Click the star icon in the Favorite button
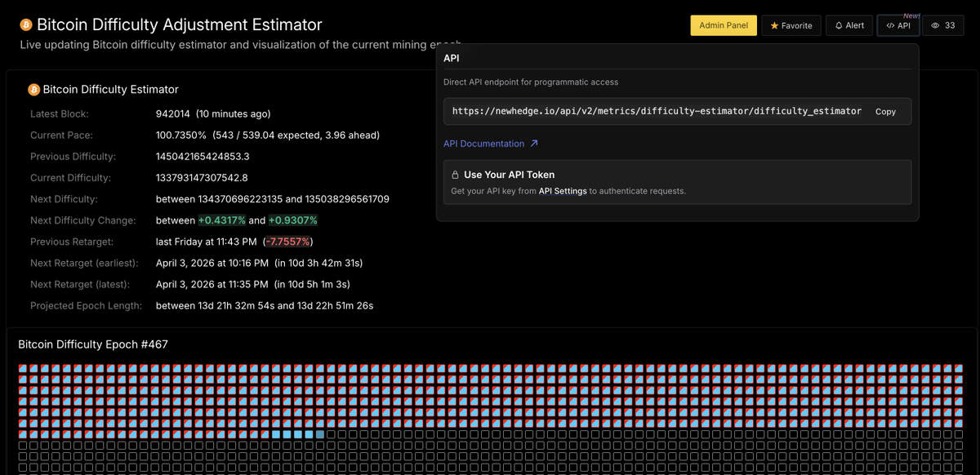980x475 pixels. point(774,25)
